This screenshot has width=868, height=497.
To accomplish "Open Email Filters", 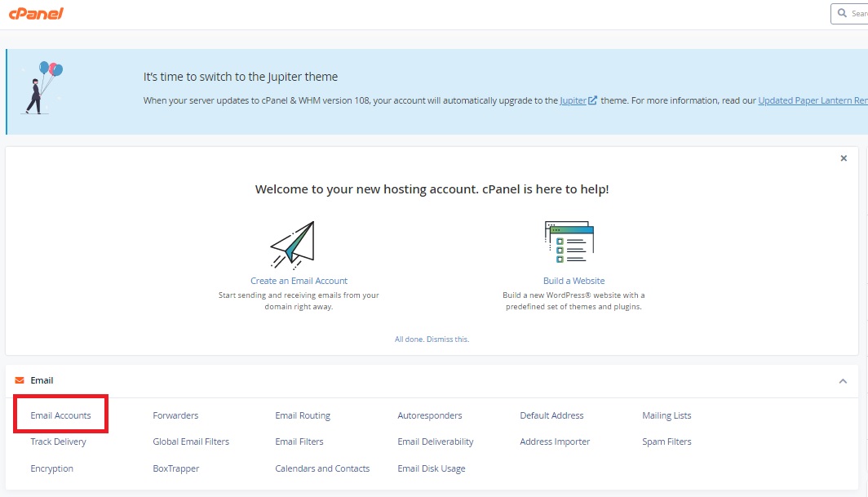I will (299, 442).
